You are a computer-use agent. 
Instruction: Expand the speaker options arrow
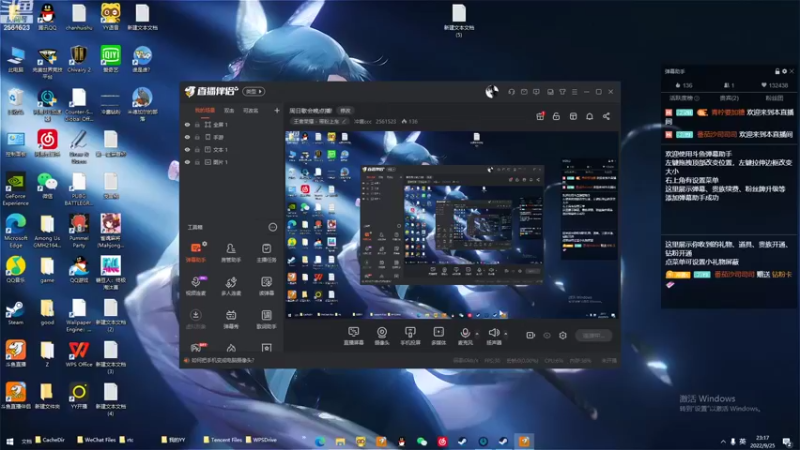point(506,334)
